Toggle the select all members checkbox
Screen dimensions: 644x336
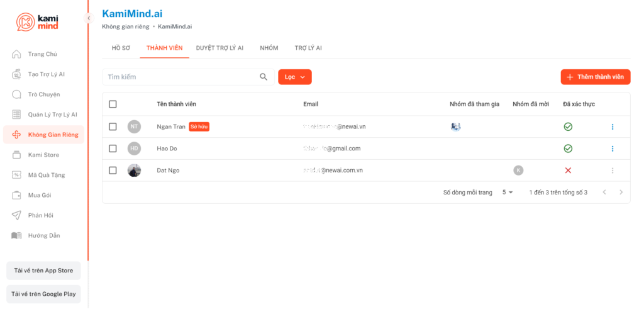[x=113, y=104]
